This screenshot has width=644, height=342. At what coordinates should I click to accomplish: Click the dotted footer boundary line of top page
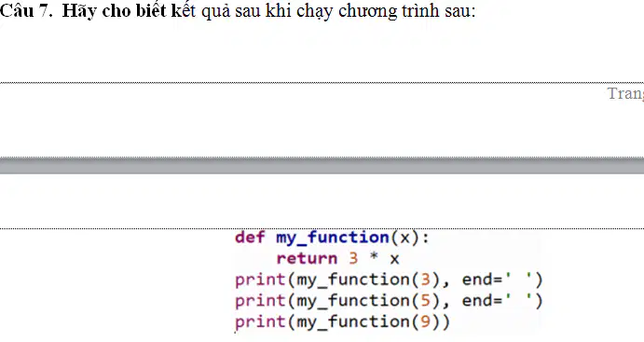[322, 83]
